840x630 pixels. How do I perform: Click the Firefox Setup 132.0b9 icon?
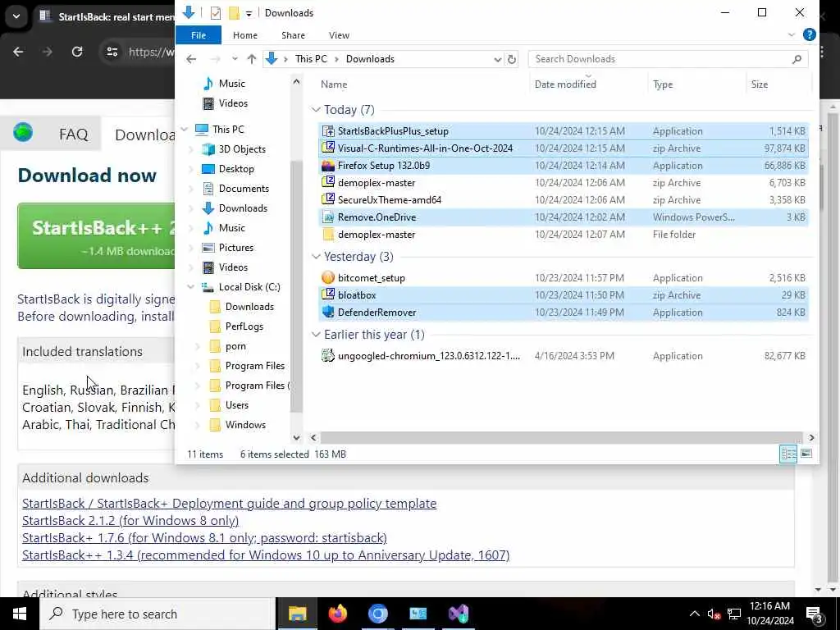coord(328,166)
